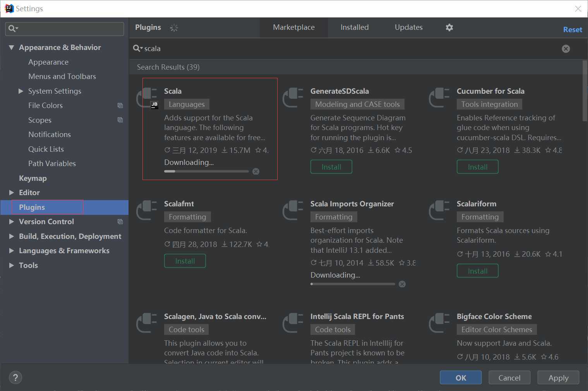Clear the plugin search text with X icon
Screen dimensions: 588x391
click(x=566, y=48)
